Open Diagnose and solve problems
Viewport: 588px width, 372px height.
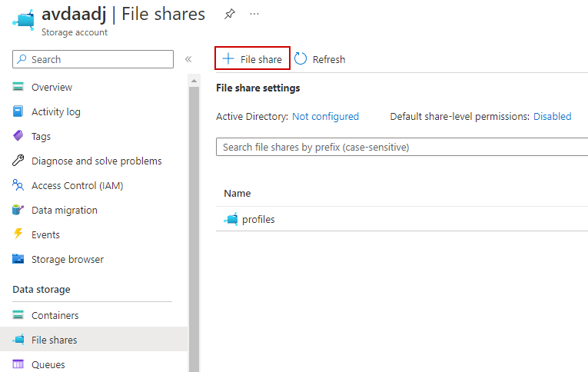96,161
